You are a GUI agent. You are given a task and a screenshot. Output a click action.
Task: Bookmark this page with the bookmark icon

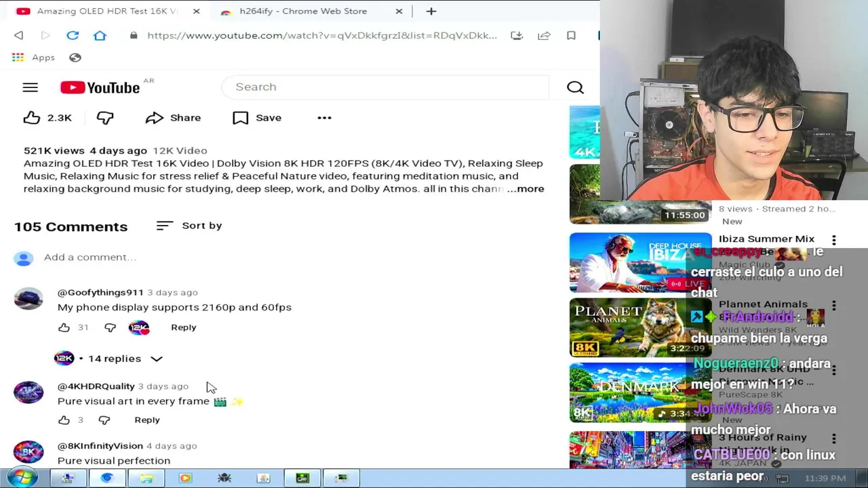(x=571, y=35)
